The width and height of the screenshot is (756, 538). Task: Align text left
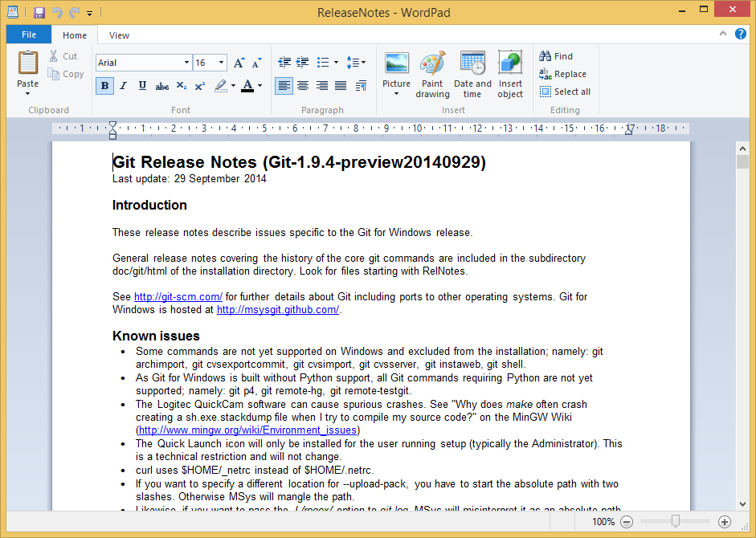pos(284,86)
